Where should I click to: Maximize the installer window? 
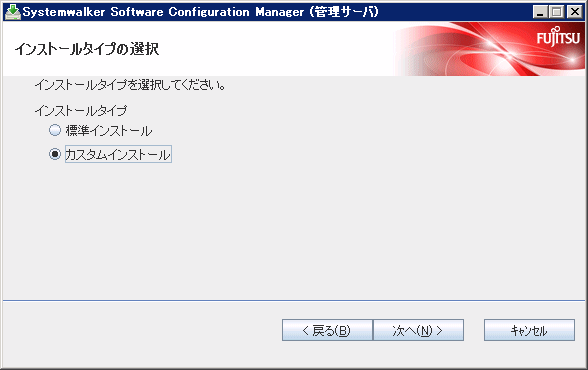coord(557,12)
